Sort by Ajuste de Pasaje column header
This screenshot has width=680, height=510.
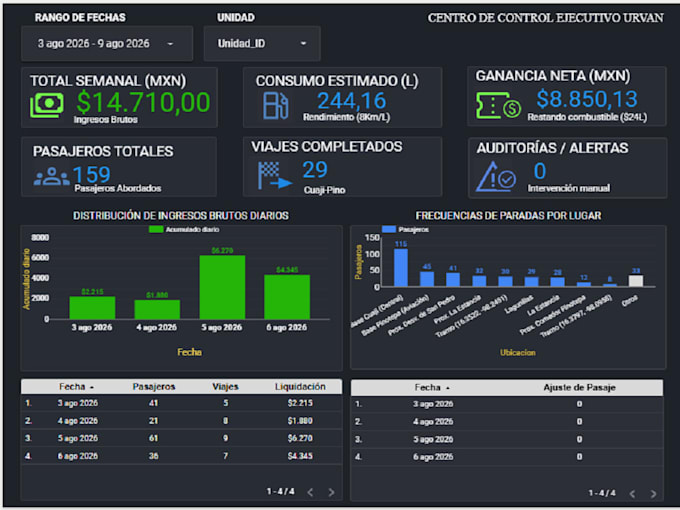pyautogui.click(x=579, y=387)
